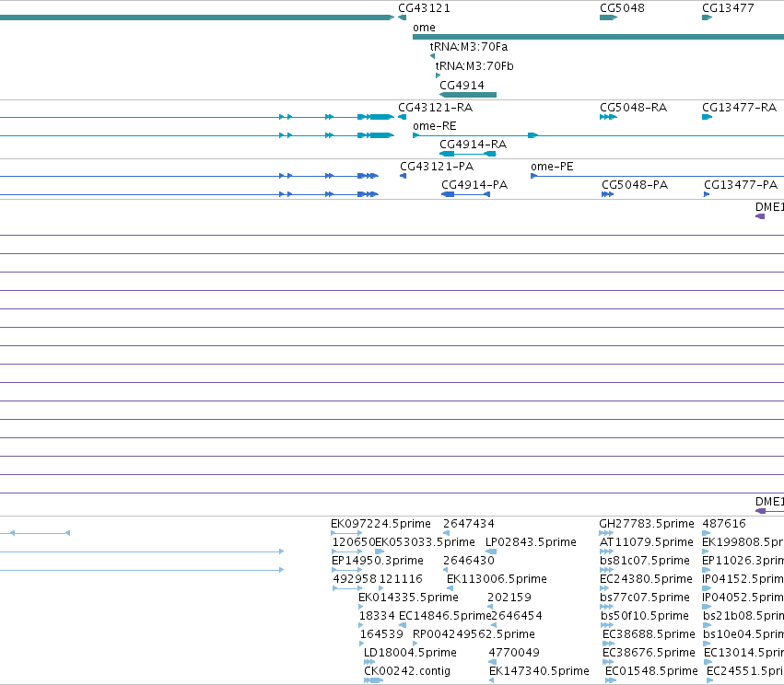Click the bs81c07.5prime EST label
784x685 pixels.
click(645, 561)
